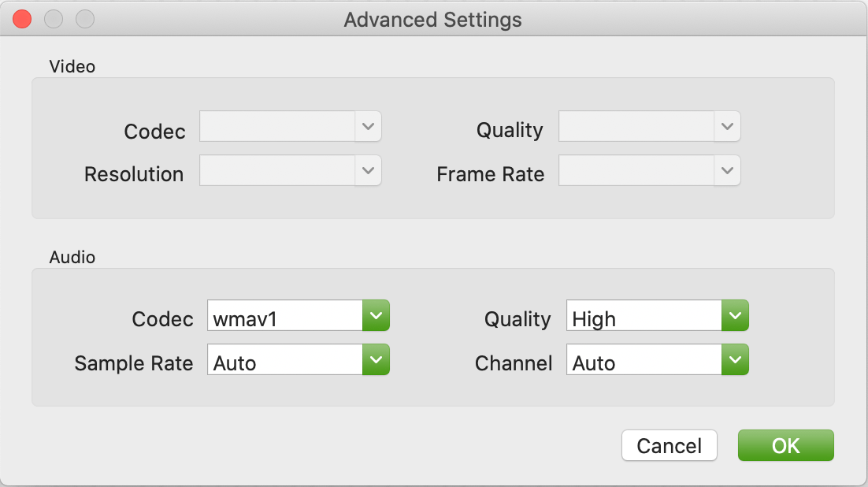This screenshot has height=487, width=868.
Task: Open the Audio Quality green arrow
Action: point(735,316)
